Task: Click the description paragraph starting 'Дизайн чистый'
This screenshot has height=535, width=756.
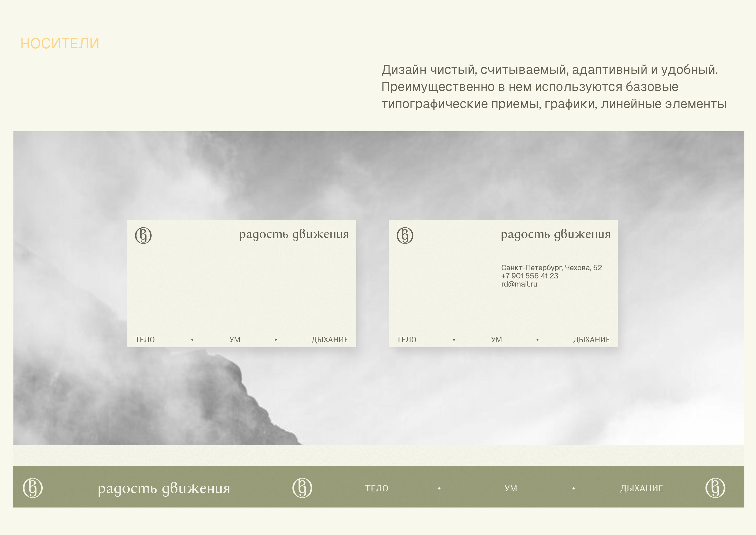Action: pos(553,87)
